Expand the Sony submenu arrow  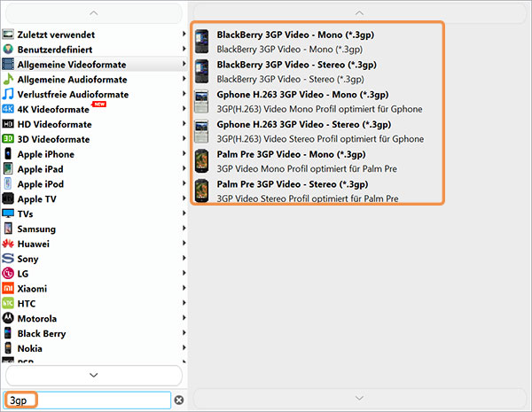click(184, 257)
